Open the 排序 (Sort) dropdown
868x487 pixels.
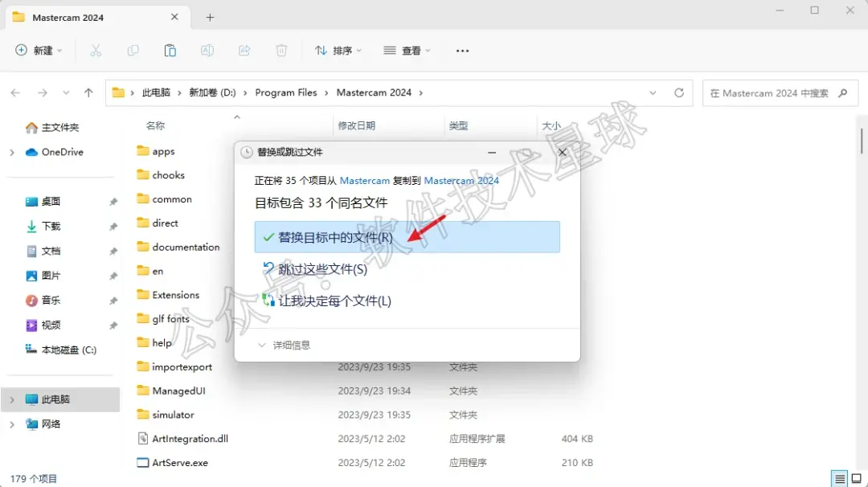click(338, 51)
